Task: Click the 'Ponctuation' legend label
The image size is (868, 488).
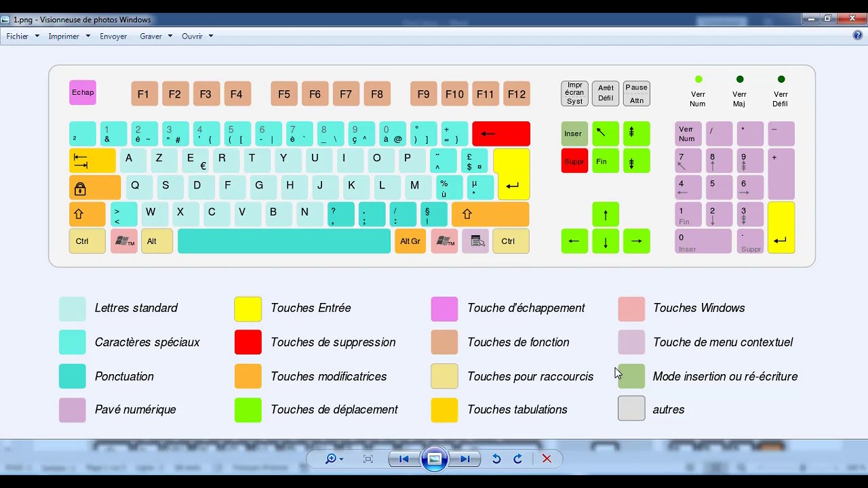Action: pos(124,376)
